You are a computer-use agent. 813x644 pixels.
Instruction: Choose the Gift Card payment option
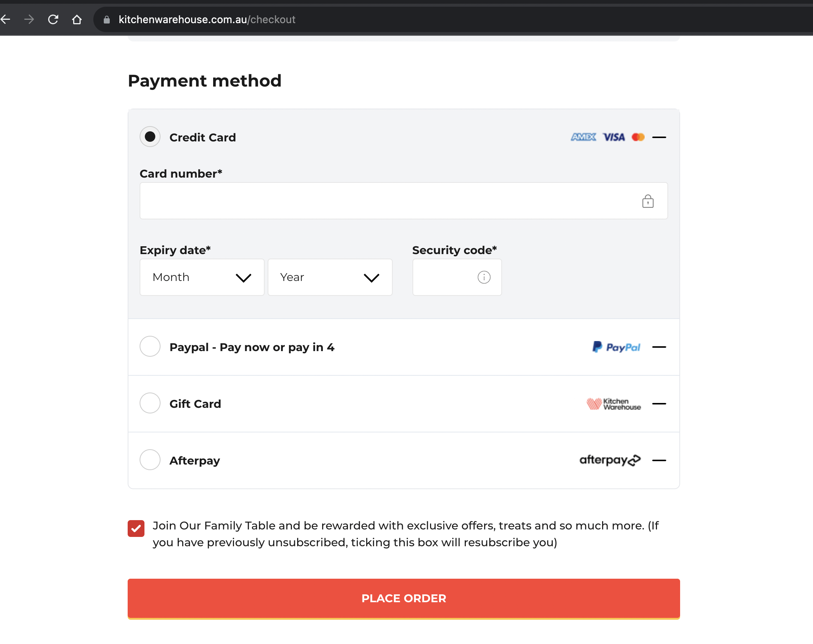pos(150,403)
